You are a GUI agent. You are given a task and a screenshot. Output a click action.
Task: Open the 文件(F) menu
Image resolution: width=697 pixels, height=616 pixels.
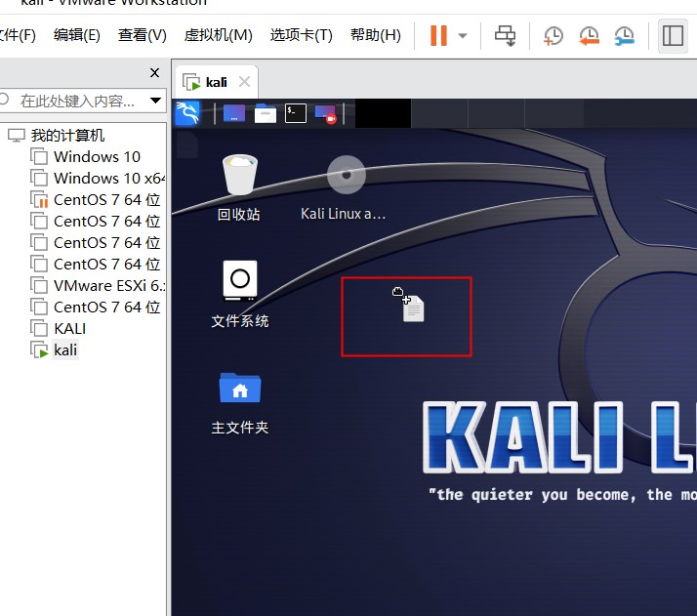tap(17, 35)
